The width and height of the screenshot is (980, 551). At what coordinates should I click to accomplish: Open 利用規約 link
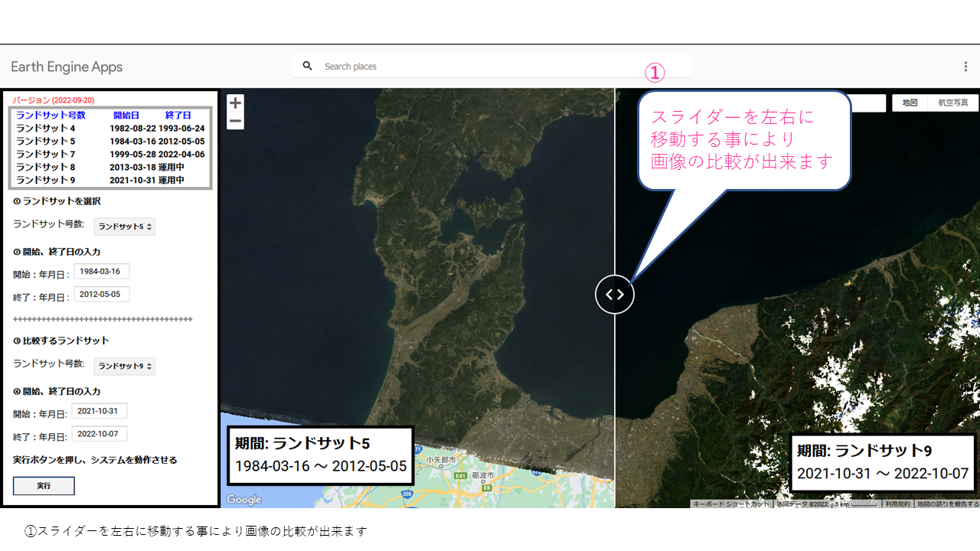tap(898, 504)
